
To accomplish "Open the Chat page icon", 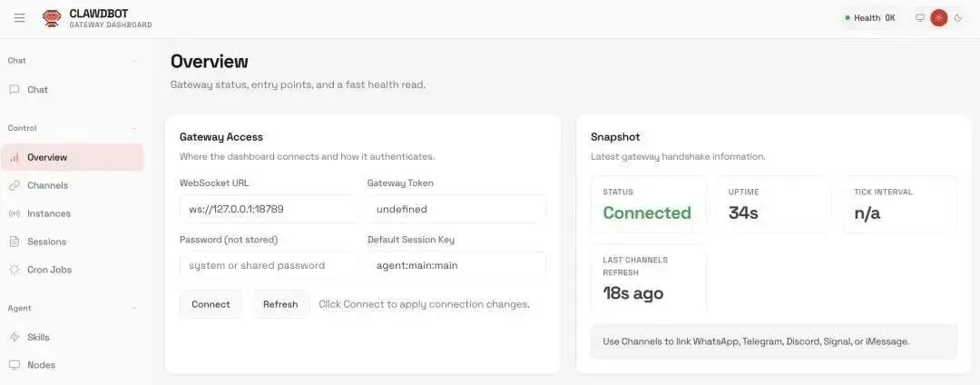I will [15, 90].
